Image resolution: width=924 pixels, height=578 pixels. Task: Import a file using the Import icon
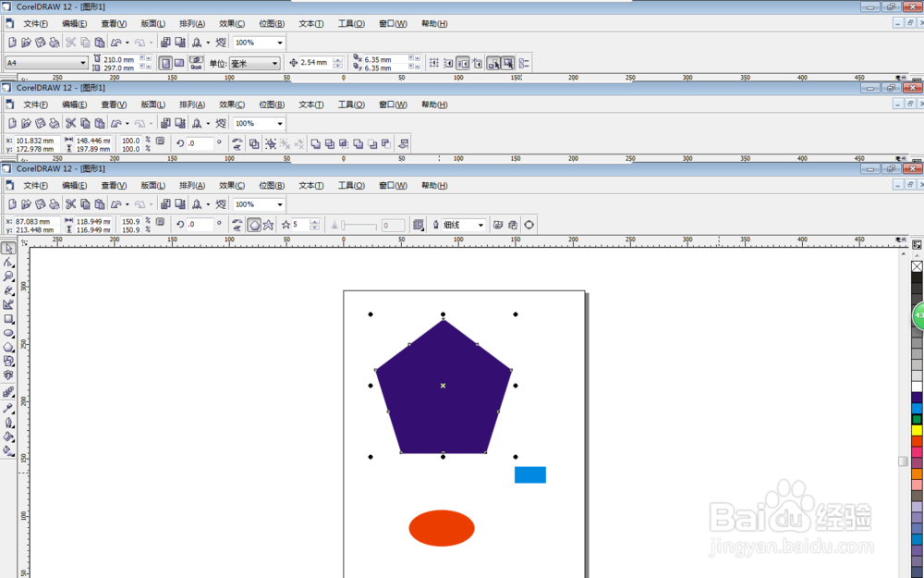[165, 204]
